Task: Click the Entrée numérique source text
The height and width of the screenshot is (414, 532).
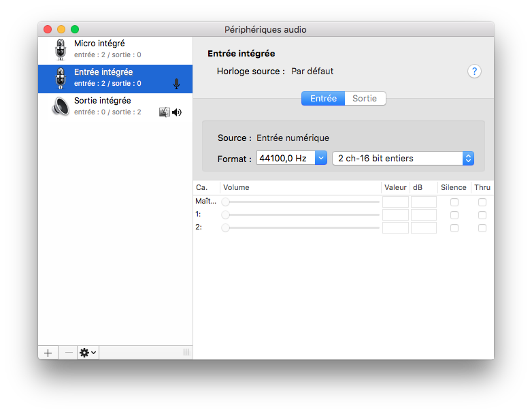Action: tap(293, 138)
